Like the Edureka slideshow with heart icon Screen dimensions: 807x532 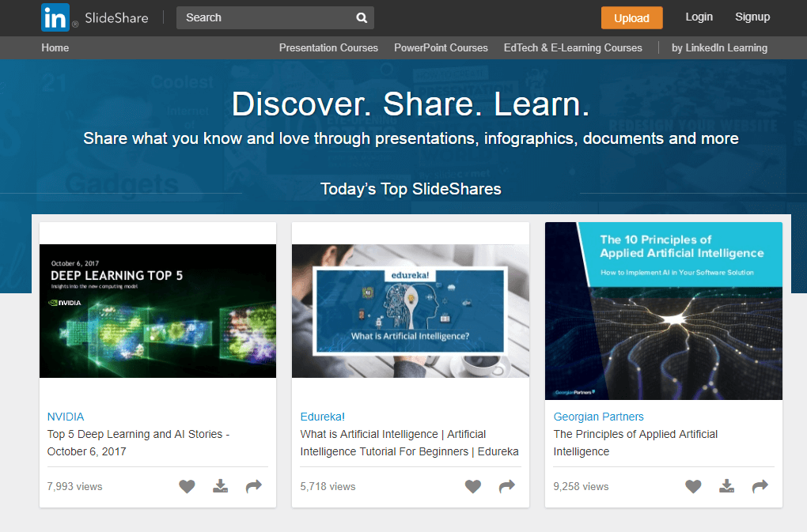[x=473, y=486]
